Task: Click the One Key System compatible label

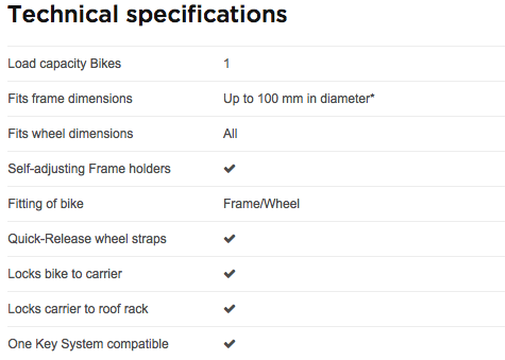Action: click(x=88, y=344)
